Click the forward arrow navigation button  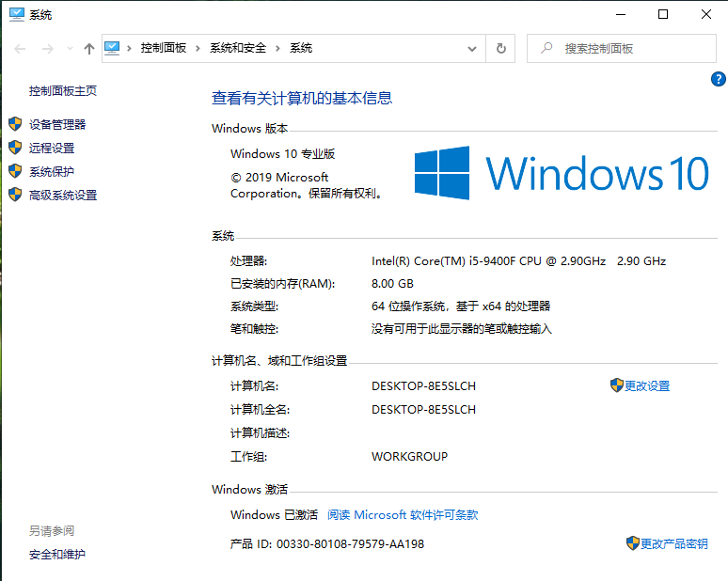pos(48,49)
